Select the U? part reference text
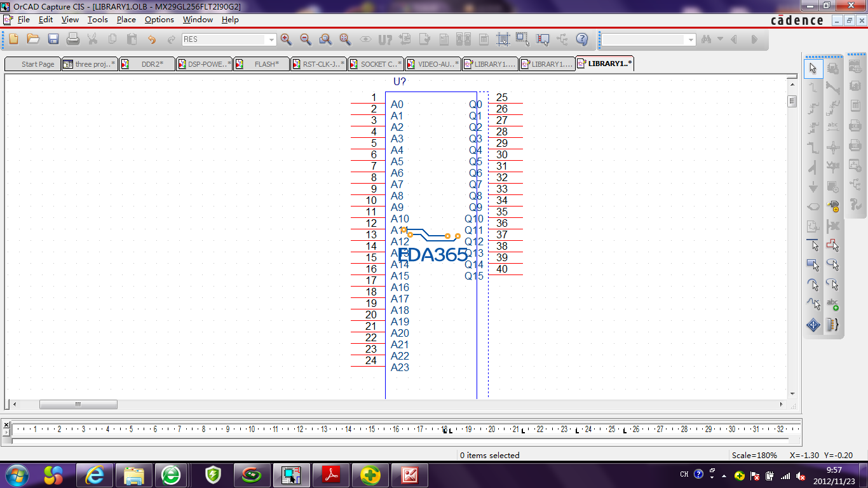This screenshot has width=868, height=488. click(400, 81)
